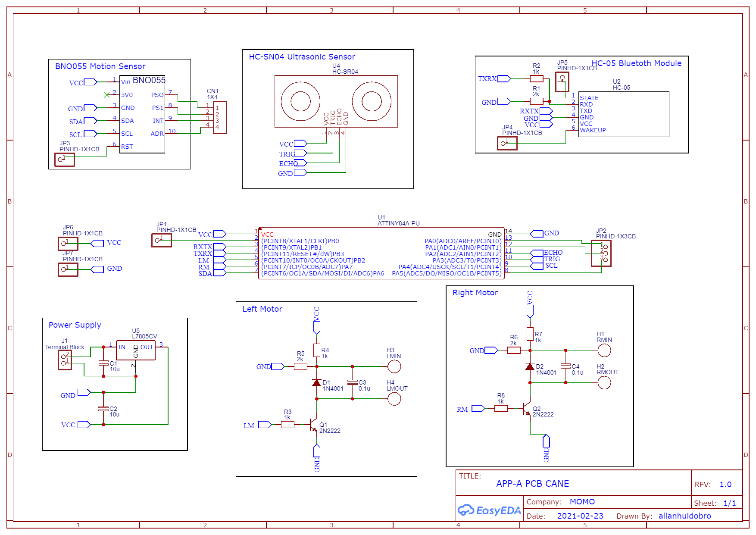756x535 pixels.
Task: Select the R2 1k resistor
Action: tap(536, 78)
